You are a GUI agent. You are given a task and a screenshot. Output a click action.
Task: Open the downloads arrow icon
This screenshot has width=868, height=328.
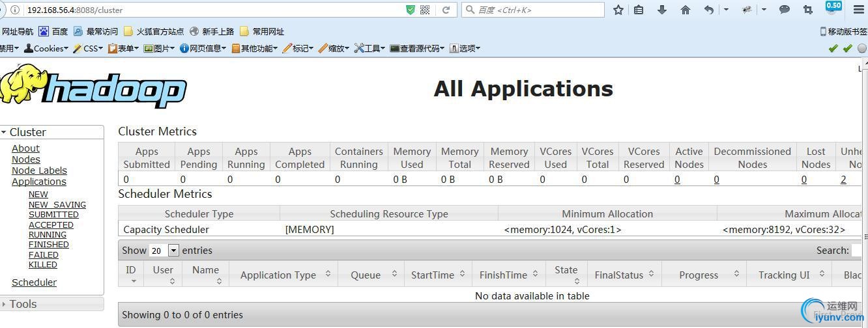[x=662, y=10]
